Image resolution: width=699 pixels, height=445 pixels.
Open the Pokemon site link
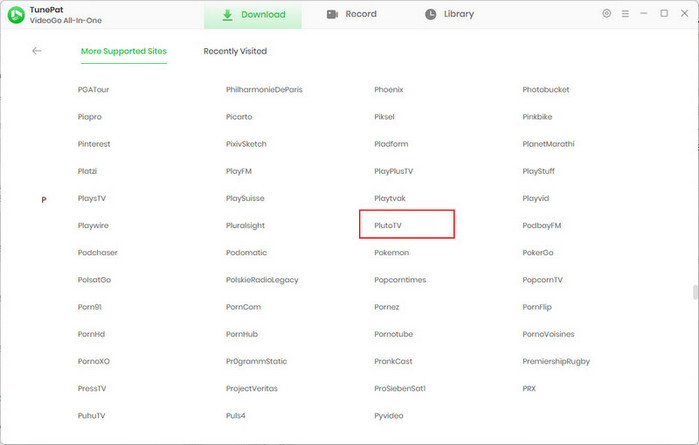tap(391, 253)
